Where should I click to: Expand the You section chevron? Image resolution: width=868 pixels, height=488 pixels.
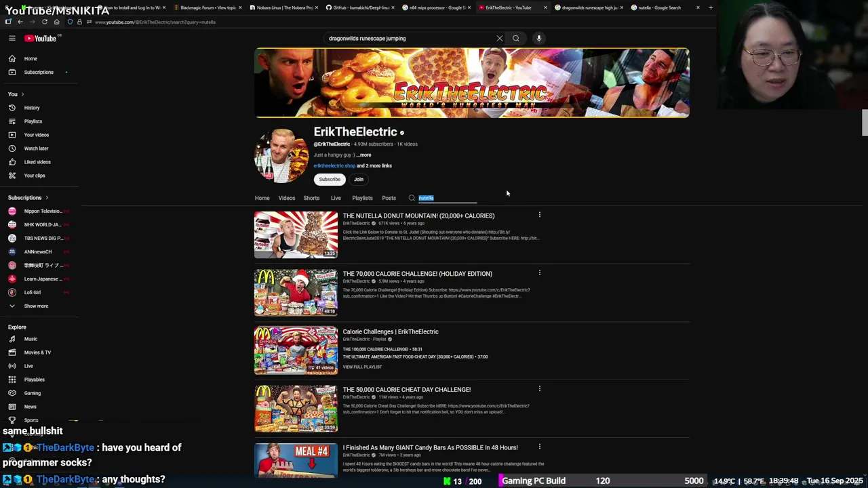tap(22, 94)
